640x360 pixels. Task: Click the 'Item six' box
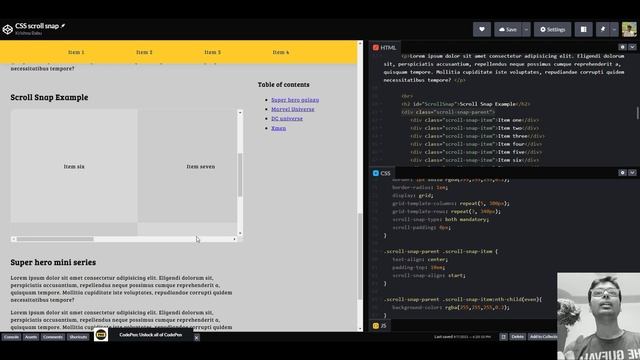pyautogui.click(x=74, y=167)
